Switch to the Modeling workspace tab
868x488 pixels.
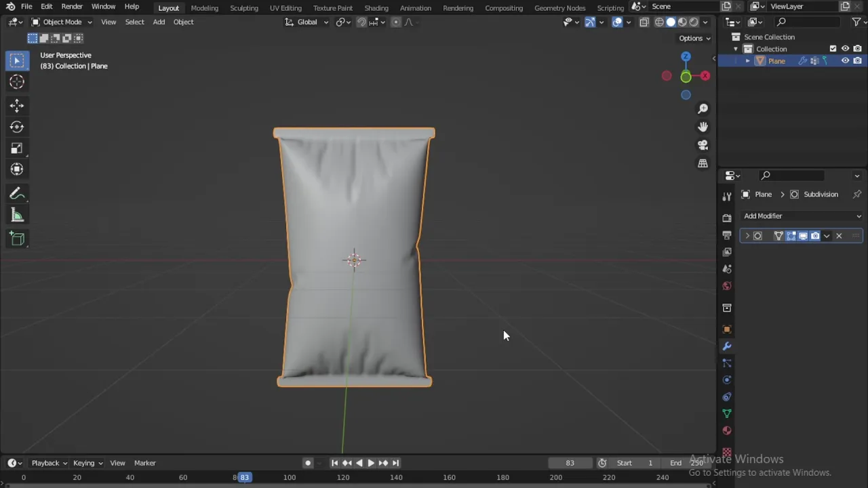[204, 7]
